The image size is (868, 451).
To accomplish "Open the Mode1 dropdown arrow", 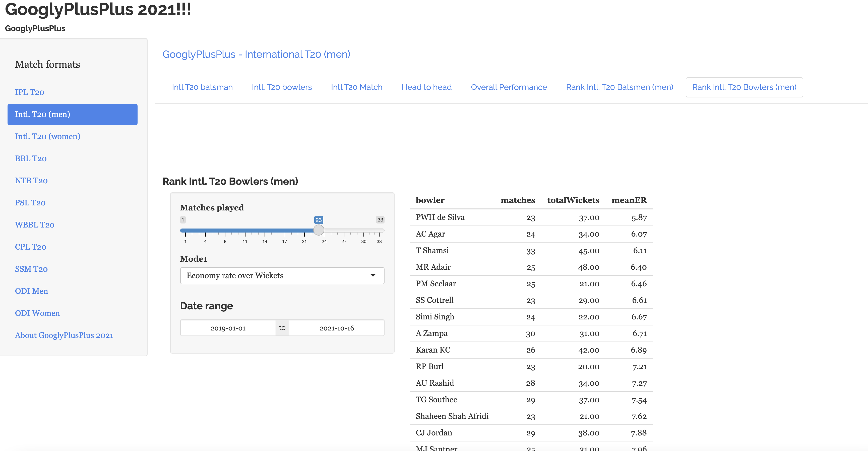I will pyautogui.click(x=373, y=275).
